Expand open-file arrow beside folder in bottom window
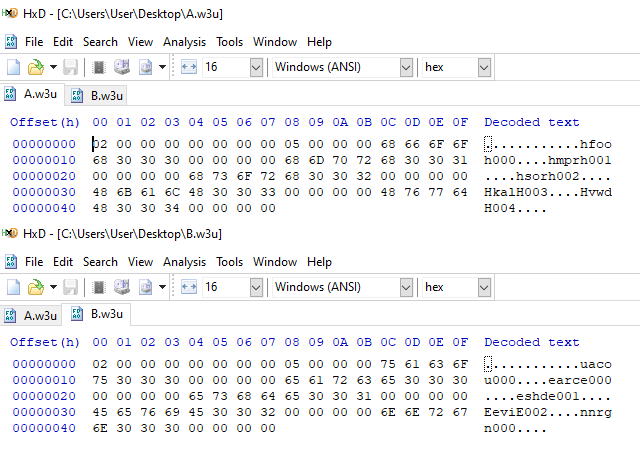The image size is (640, 455). (53, 287)
